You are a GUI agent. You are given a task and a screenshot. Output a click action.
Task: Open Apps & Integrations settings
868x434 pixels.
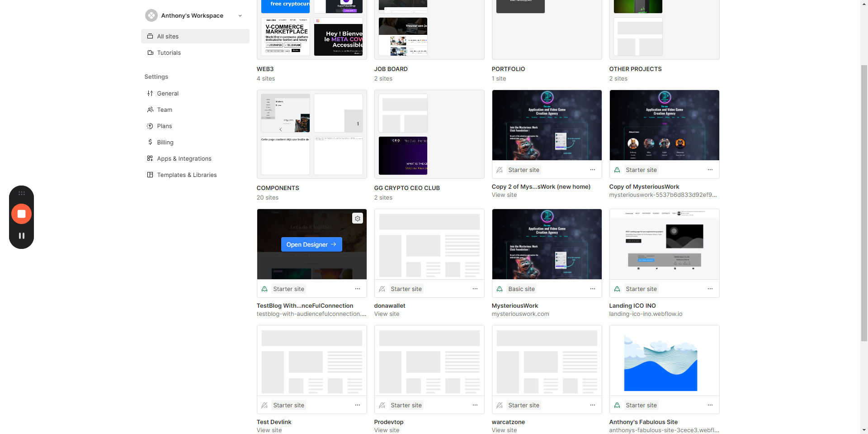click(195, 158)
